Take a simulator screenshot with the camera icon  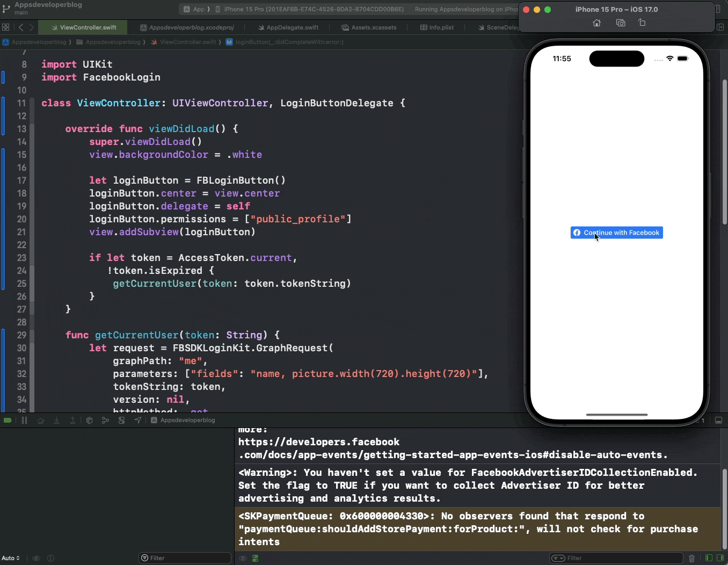click(x=621, y=23)
